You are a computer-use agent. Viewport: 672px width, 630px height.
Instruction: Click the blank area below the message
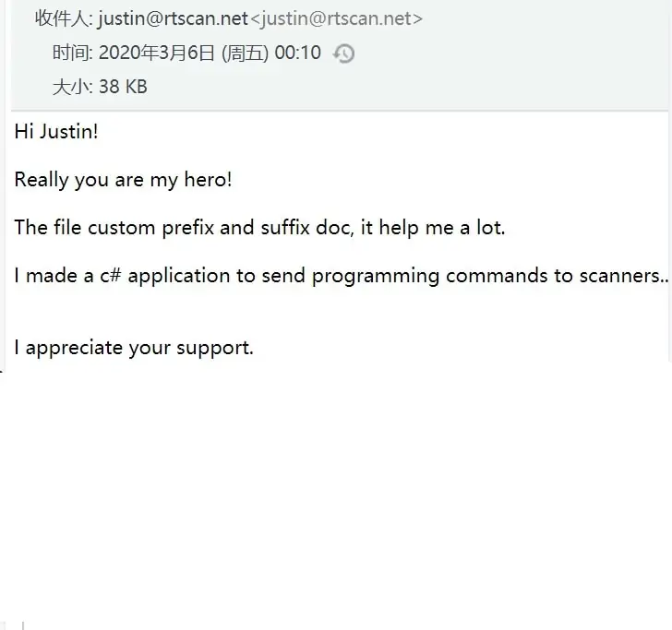coord(336,489)
